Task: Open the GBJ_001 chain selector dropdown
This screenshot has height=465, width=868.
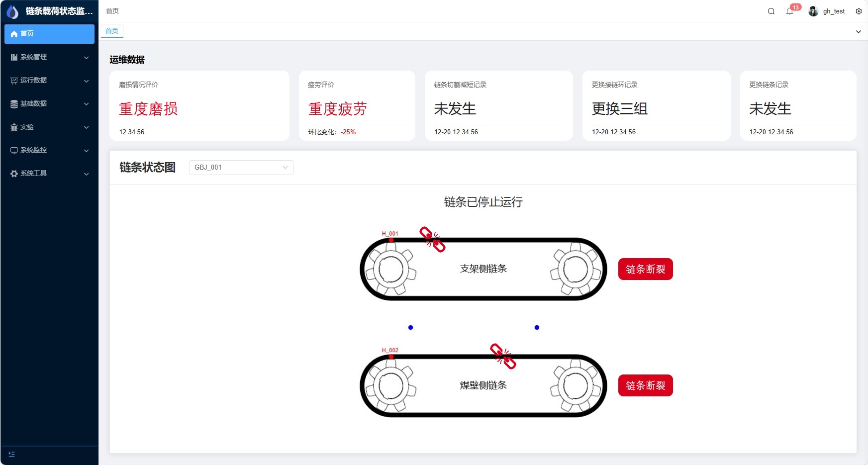Action: tap(241, 168)
